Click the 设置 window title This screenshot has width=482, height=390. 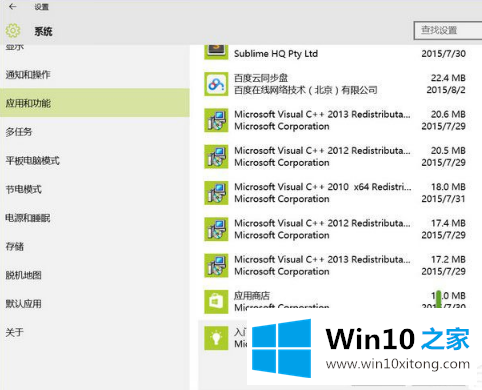(x=42, y=7)
